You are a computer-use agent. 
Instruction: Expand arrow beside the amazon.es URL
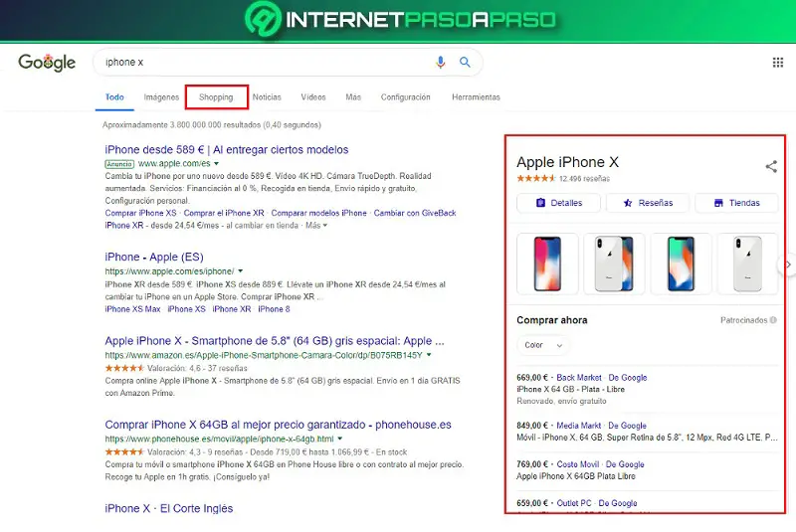[429, 355]
